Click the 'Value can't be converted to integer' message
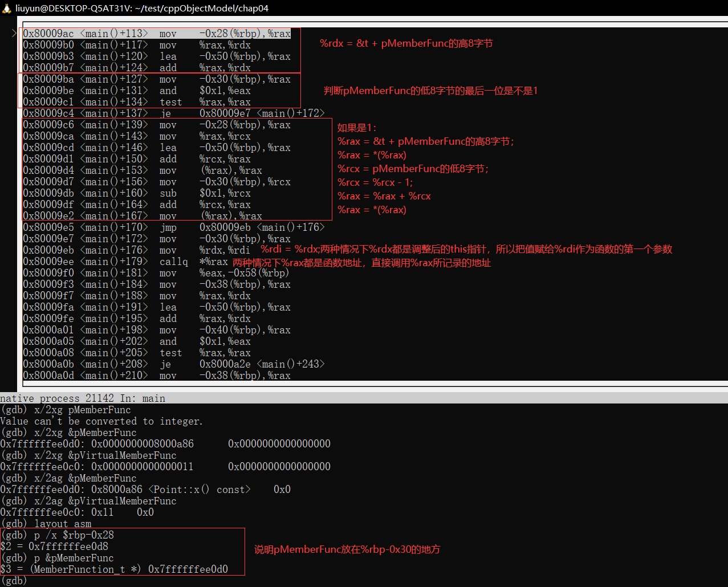This screenshot has width=728, height=587. coord(101,421)
